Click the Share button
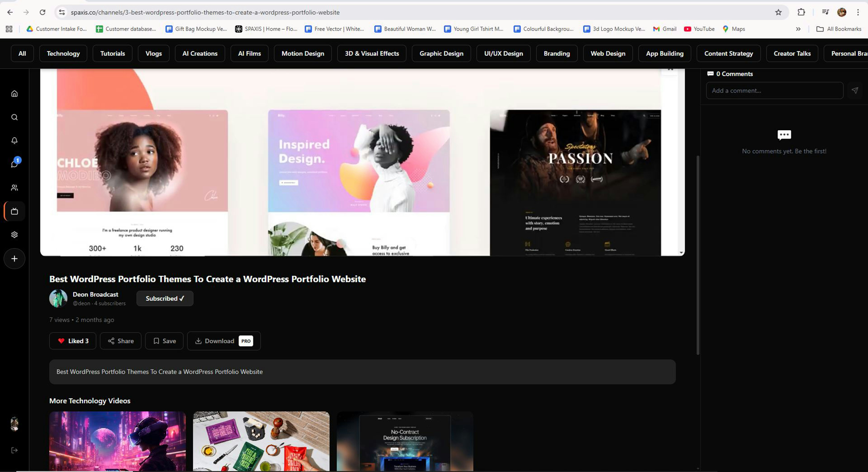The width and height of the screenshot is (868, 472). (121, 341)
